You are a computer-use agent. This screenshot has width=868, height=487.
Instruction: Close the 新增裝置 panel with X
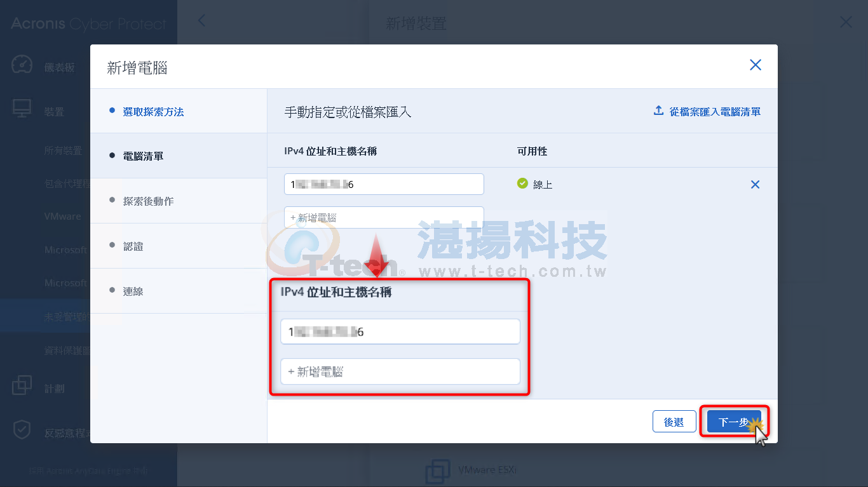click(846, 22)
